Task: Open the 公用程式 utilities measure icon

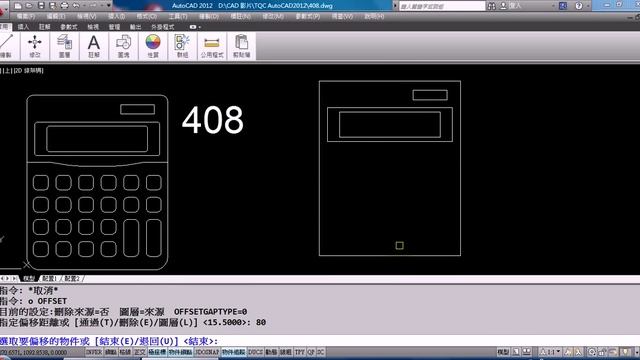Action: 211,46
